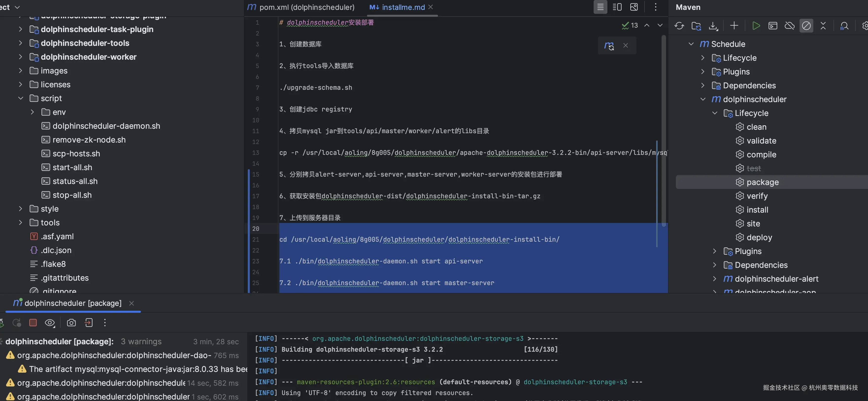This screenshot has height=401, width=868.
Task: Toggle Maven offline mode
Action: pyautogui.click(x=789, y=26)
